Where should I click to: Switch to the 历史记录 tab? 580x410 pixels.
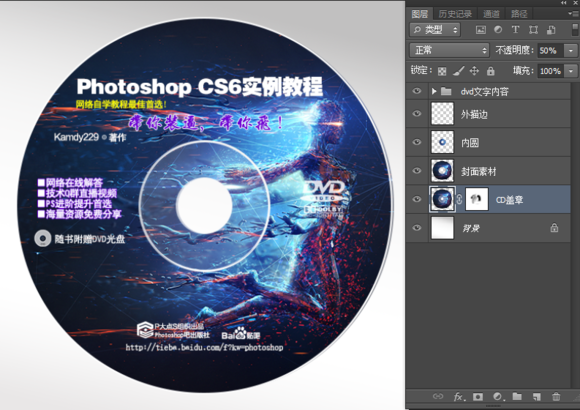point(455,14)
